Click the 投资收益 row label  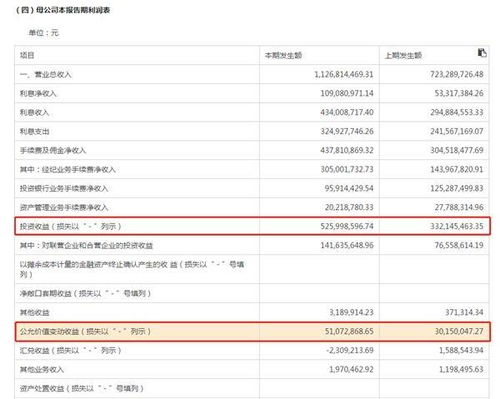(70, 226)
